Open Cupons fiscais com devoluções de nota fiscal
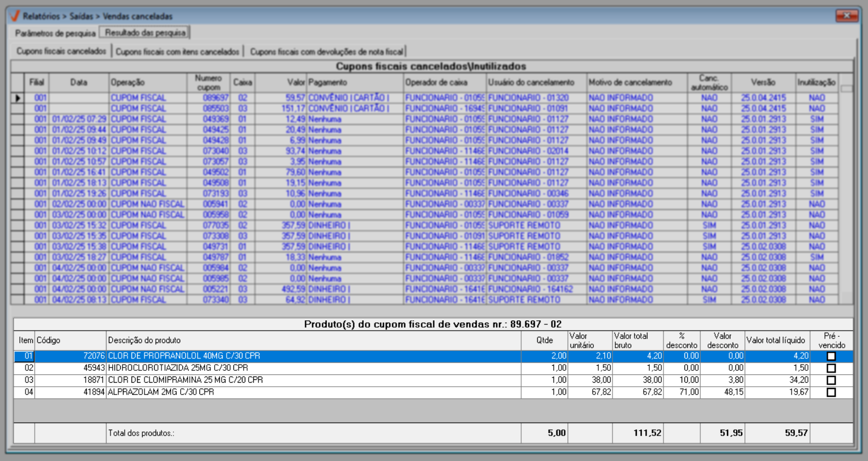Screen dimensions: 868x461 pos(326,52)
